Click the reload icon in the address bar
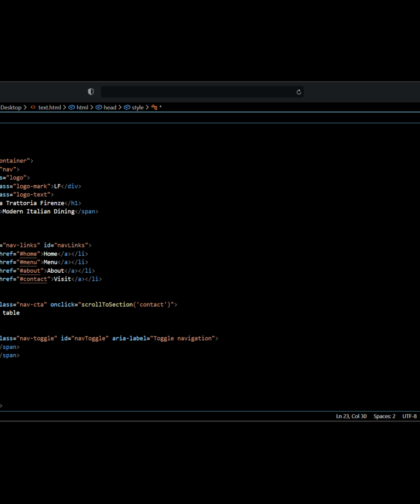Image resolution: width=420 pixels, height=504 pixels. (x=299, y=92)
